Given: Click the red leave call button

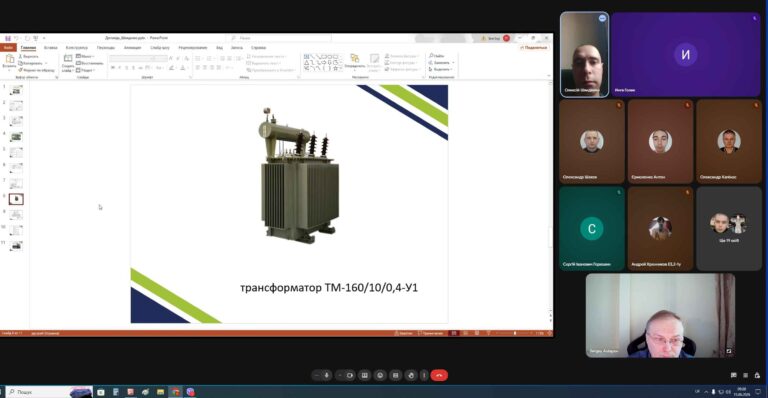Looking at the screenshot, I should click(439, 375).
